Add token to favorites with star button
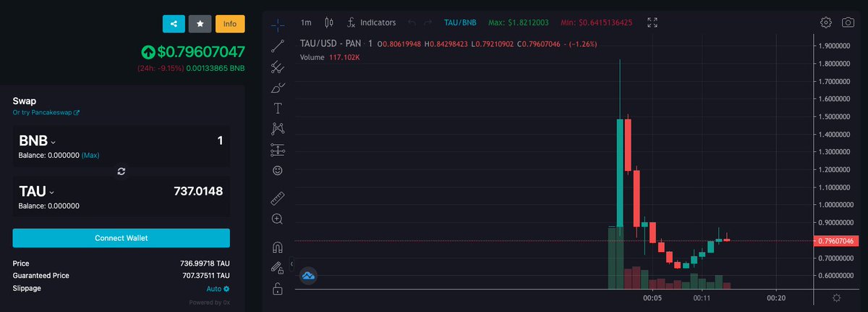This screenshot has width=868, height=312. click(200, 23)
